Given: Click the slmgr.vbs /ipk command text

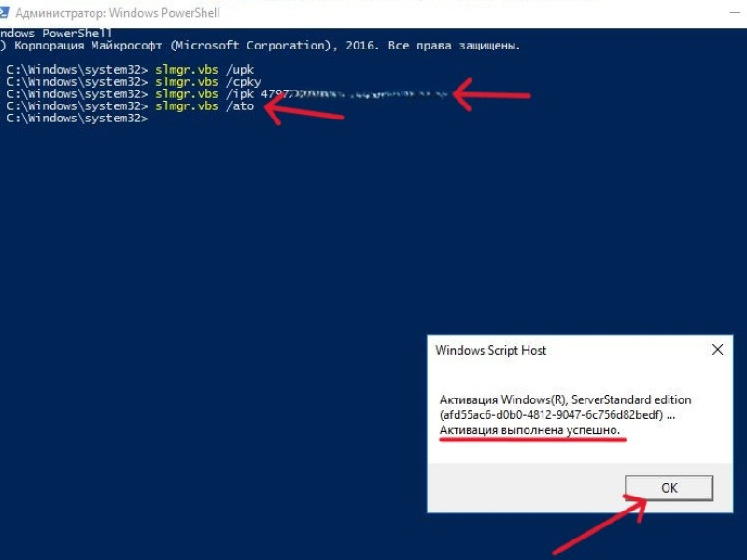Looking at the screenshot, I should pyautogui.click(x=204, y=94).
